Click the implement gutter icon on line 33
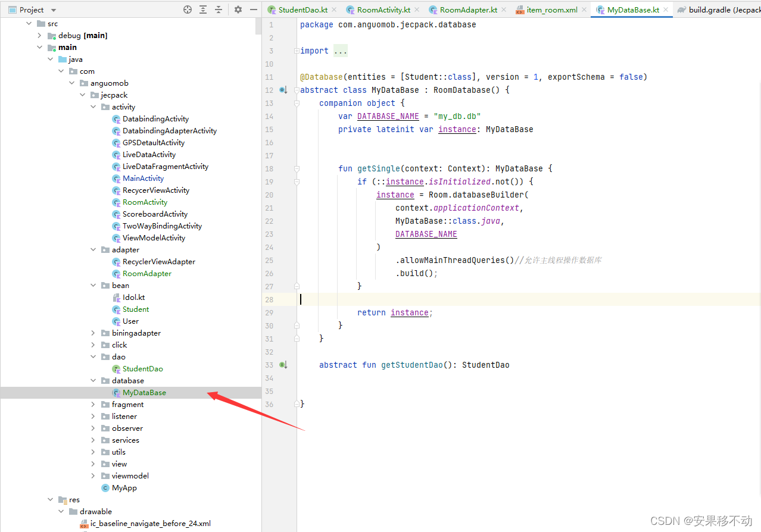 pos(283,365)
